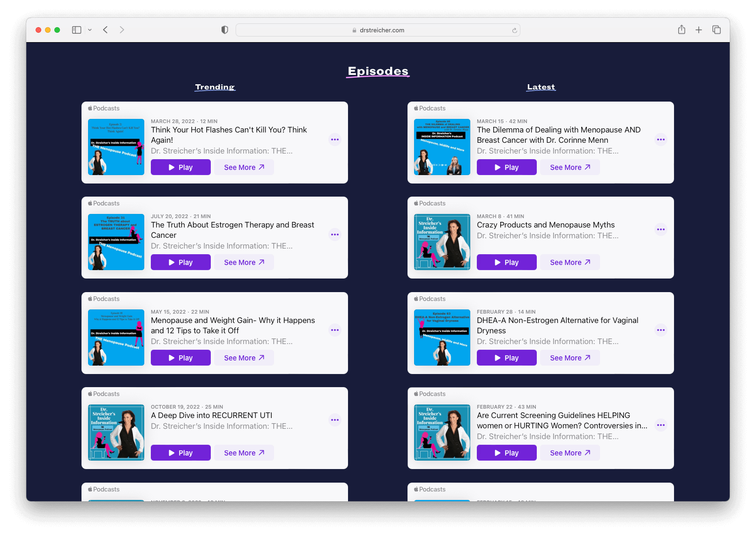Add a new tab with plus icon
Viewport: 756px width, 536px height.
pyautogui.click(x=699, y=30)
